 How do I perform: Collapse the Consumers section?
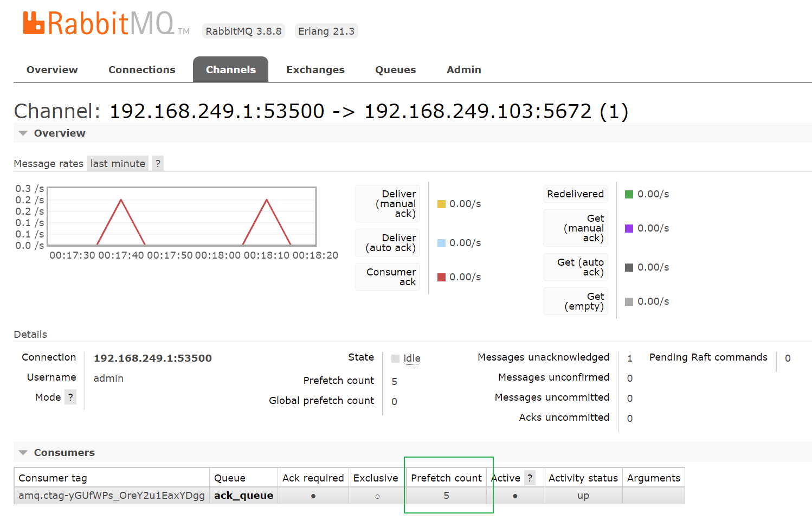pyautogui.click(x=56, y=453)
